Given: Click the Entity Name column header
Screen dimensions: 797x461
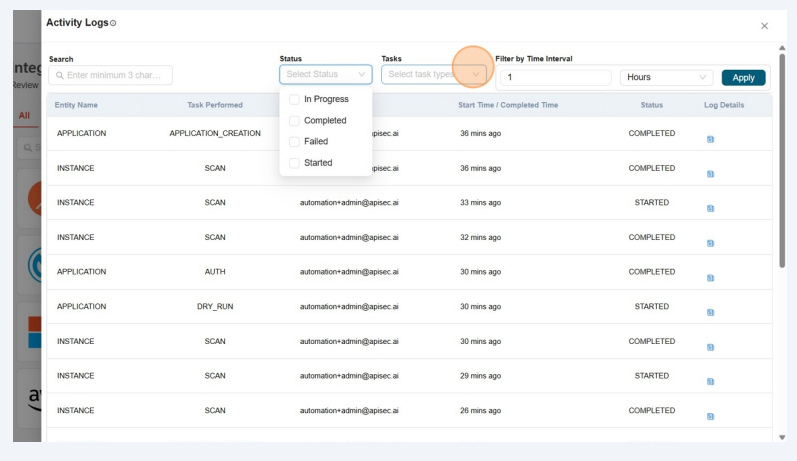Looking at the screenshot, I should pyautogui.click(x=76, y=105).
